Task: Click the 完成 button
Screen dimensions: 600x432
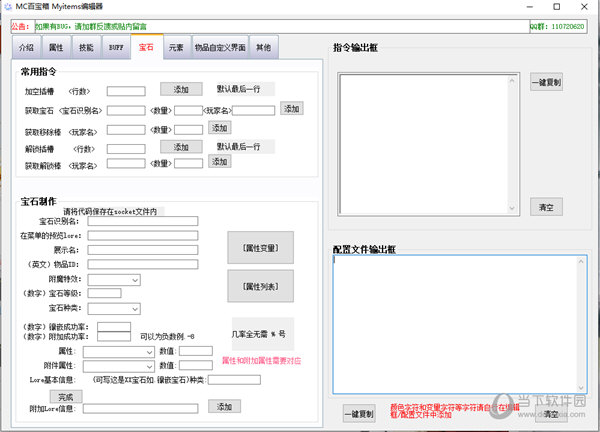Action: pos(64,394)
